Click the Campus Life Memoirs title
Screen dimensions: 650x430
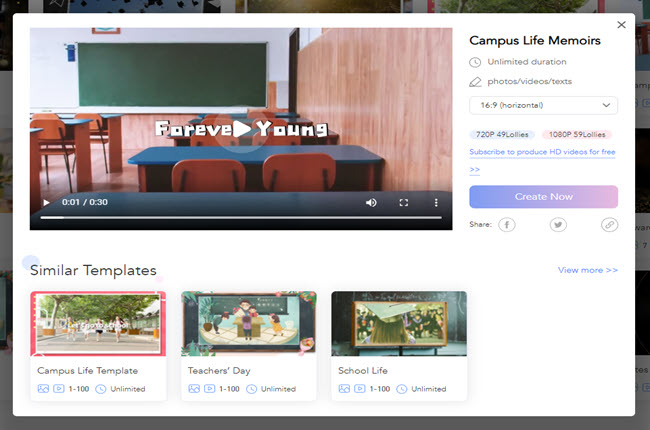[535, 41]
